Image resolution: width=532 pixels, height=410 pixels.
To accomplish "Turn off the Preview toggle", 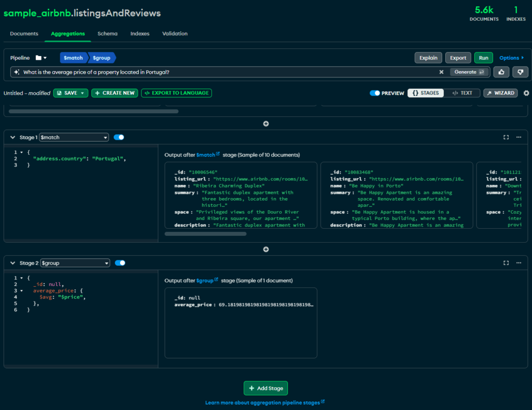I will 375,93.
